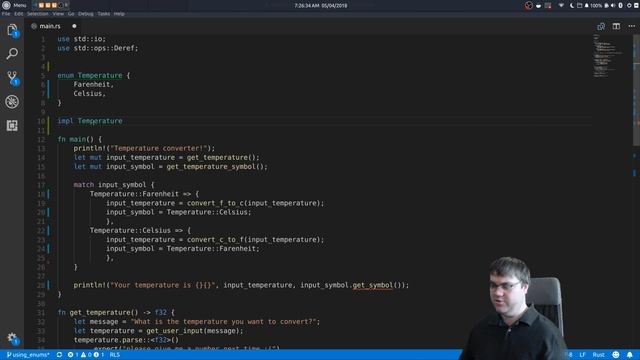The image size is (640, 360).
Task: Click convert_c_to_f call on line 23
Action: (x=215, y=240)
